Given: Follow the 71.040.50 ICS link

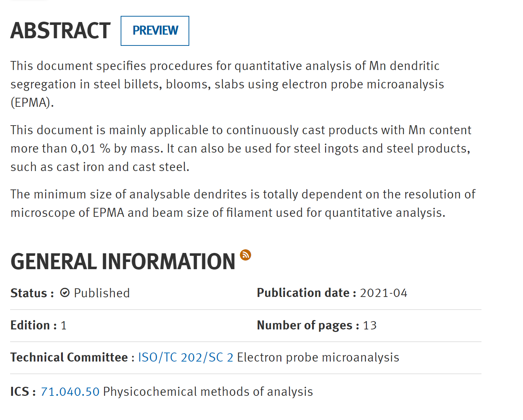Looking at the screenshot, I should click(70, 391).
